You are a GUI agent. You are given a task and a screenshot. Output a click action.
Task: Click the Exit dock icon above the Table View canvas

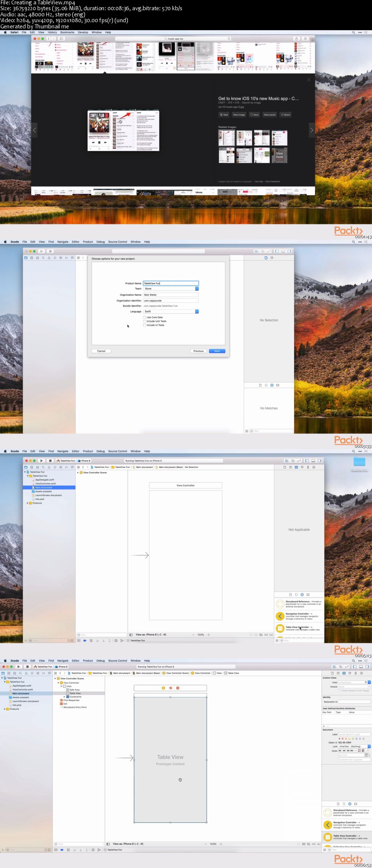point(178,688)
